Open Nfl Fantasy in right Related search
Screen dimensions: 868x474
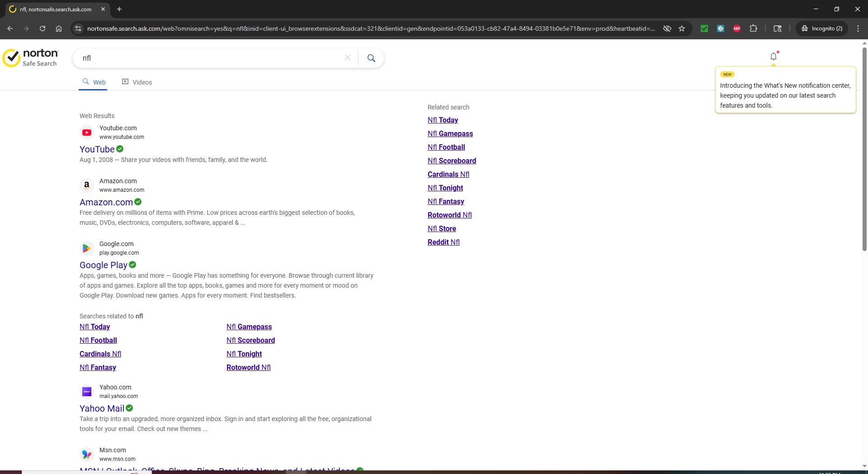446,201
